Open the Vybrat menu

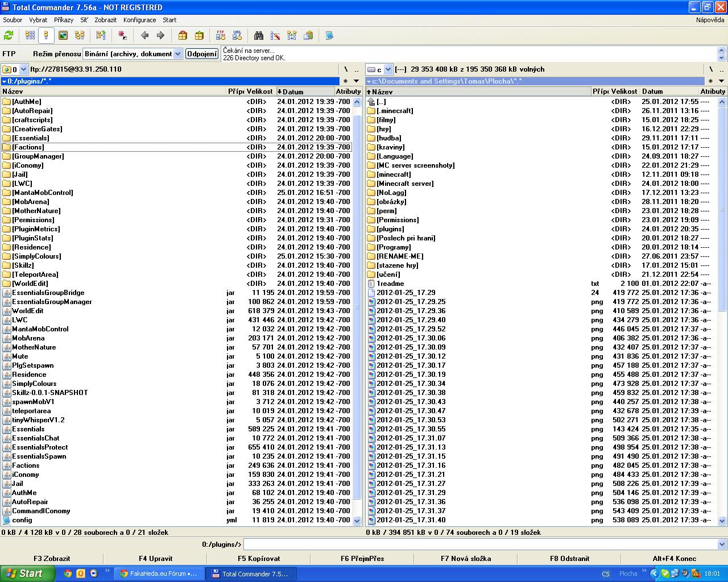(x=39, y=20)
